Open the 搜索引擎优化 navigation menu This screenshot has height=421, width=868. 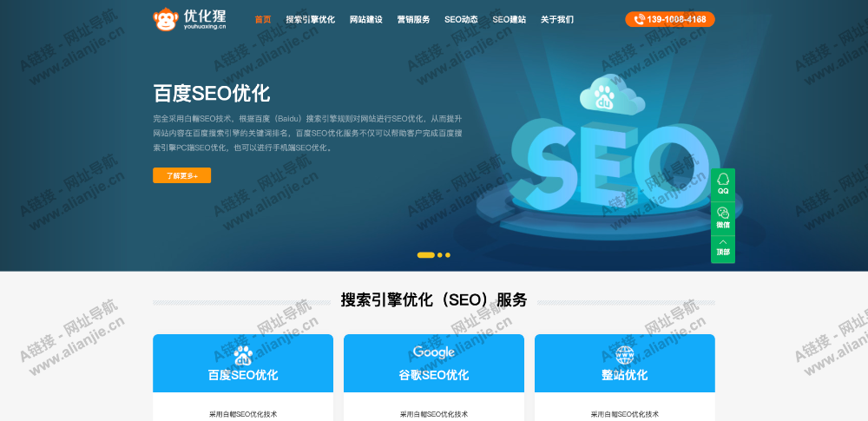click(311, 19)
